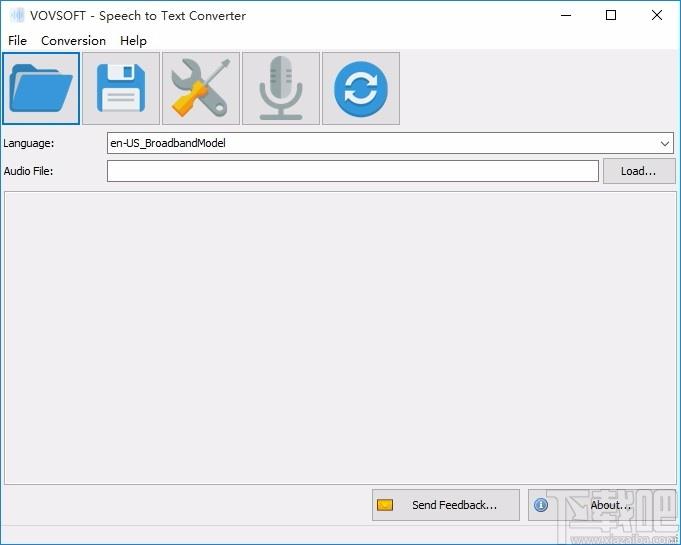Minimize the Speech to Text Converter window
The width and height of the screenshot is (681, 545).
(x=566, y=16)
